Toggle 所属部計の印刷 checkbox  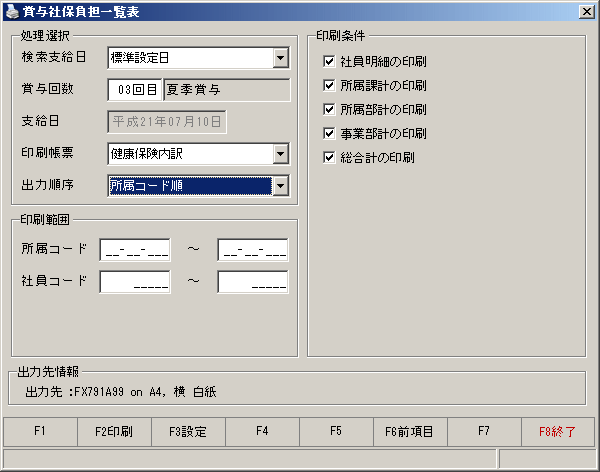point(329,109)
